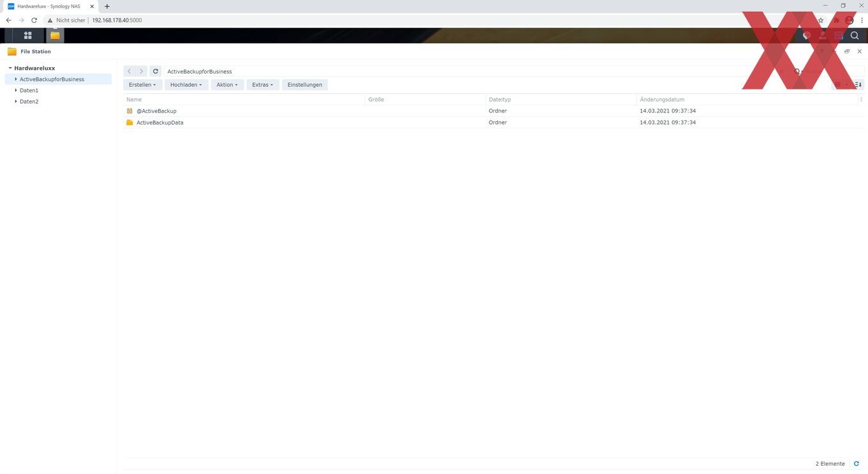
Task: Open view mode dropdown arrow beside list icon
Action: tap(846, 84)
